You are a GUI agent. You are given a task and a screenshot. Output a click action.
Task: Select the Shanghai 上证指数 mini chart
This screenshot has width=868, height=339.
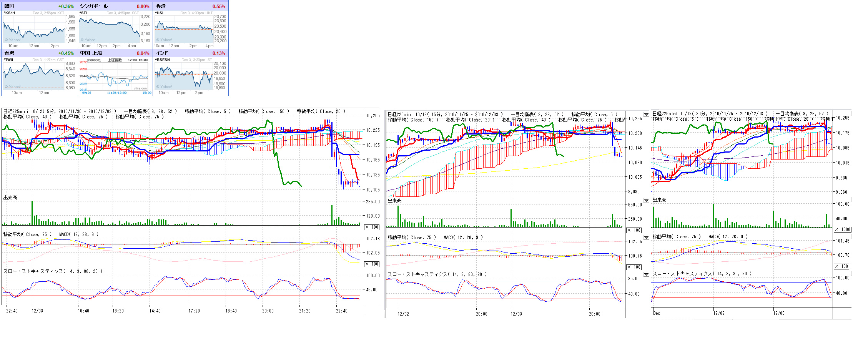(114, 77)
